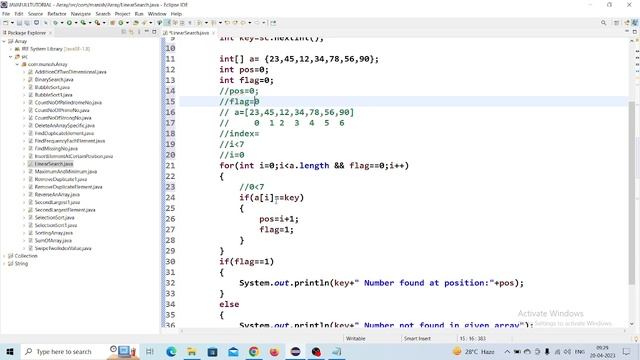Click the New Java Class icon
Viewport: 640px width, 360px height.
pyautogui.click(x=121, y=23)
